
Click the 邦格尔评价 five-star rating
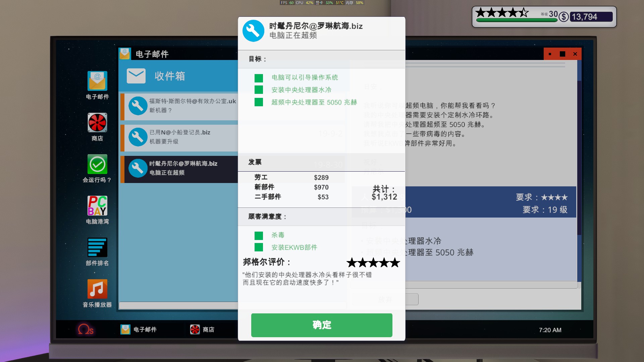(373, 262)
